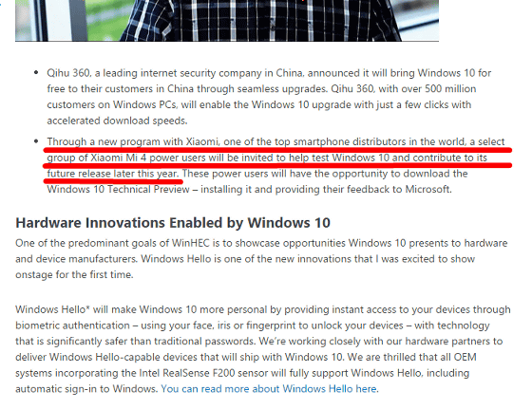Image resolution: width=532 pixels, height=409 pixels.
Task: Click the first red underline under Xiaomi sentence
Action: point(277,150)
